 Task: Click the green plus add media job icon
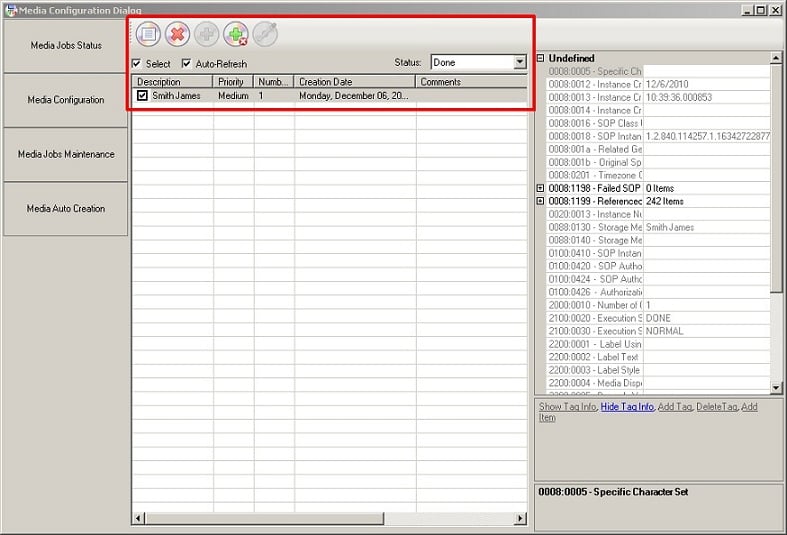tap(236, 34)
